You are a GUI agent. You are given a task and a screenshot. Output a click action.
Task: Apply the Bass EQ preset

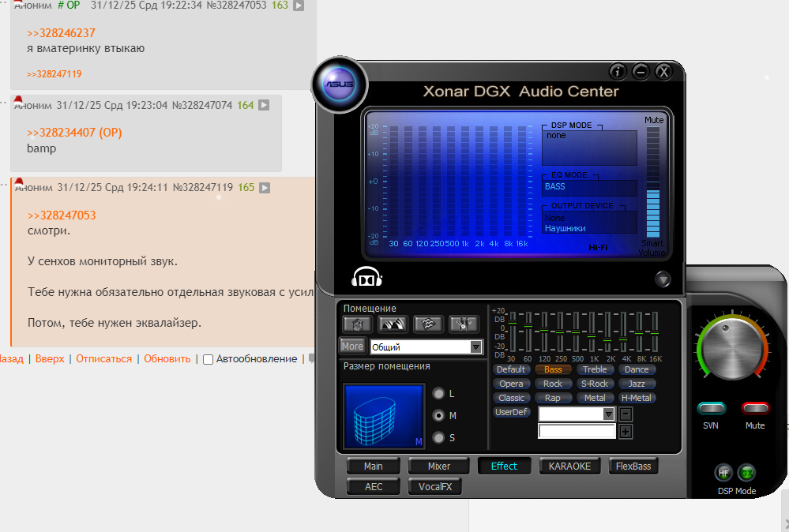[553, 369]
